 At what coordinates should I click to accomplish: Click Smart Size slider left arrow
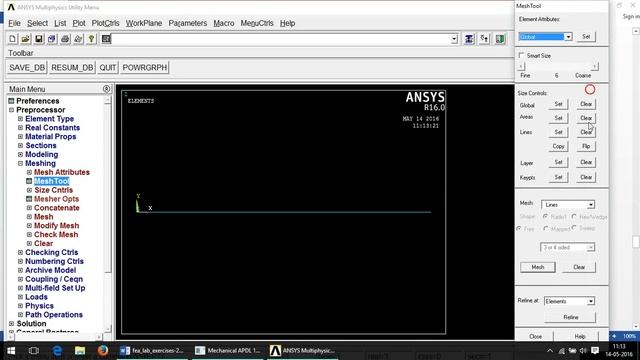point(521,66)
